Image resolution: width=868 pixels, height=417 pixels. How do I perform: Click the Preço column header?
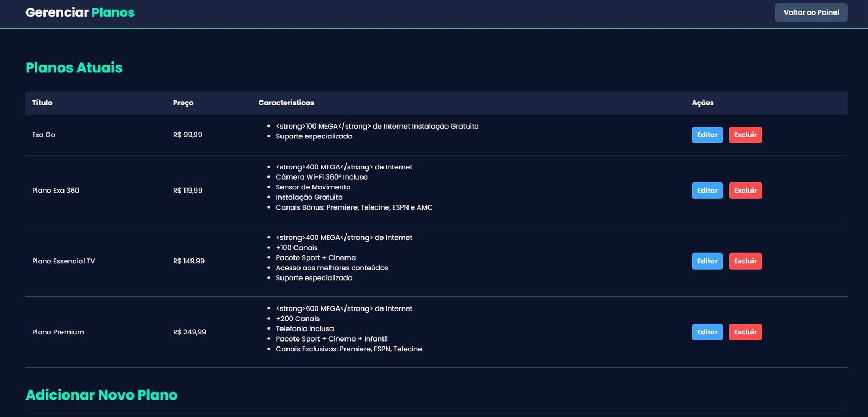coord(183,103)
